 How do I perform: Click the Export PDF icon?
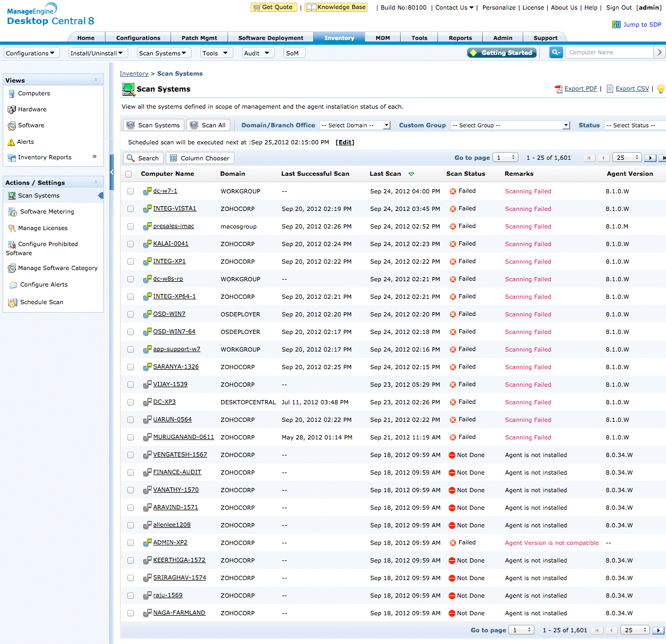(x=559, y=89)
